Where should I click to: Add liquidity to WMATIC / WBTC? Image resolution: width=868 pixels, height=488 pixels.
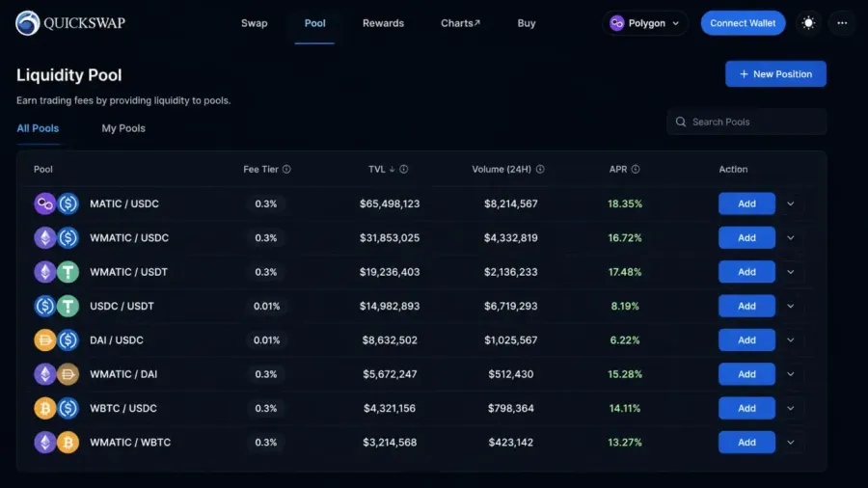[x=746, y=443]
